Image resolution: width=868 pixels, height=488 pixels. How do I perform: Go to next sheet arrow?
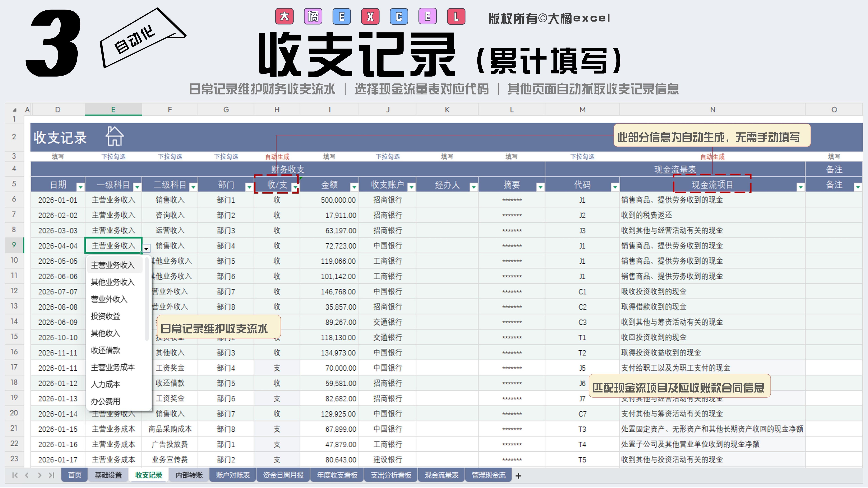[x=39, y=475]
